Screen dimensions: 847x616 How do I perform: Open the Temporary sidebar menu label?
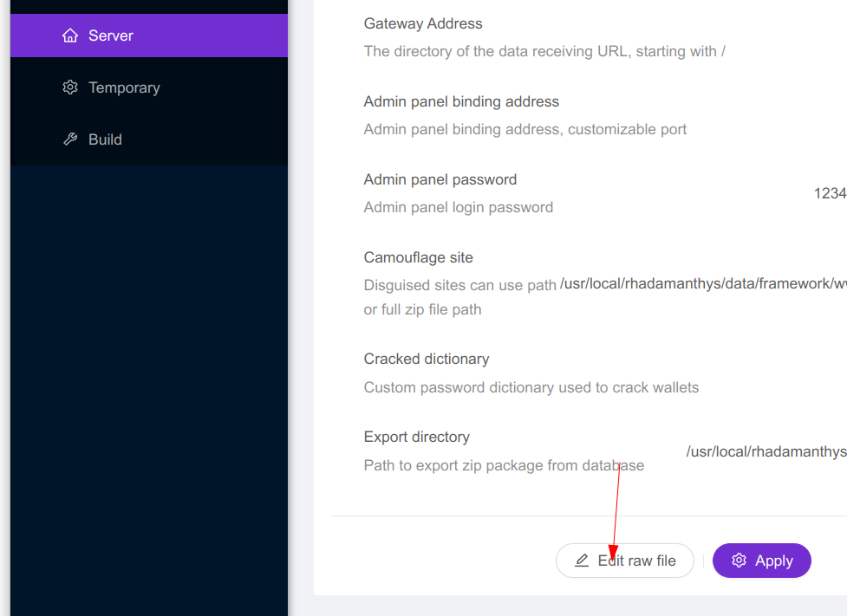[x=124, y=88]
